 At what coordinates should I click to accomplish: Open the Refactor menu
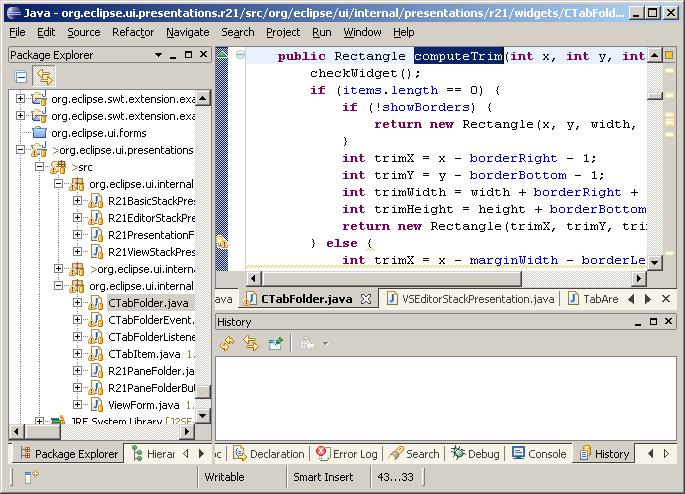pyautogui.click(x=133, y=32)
